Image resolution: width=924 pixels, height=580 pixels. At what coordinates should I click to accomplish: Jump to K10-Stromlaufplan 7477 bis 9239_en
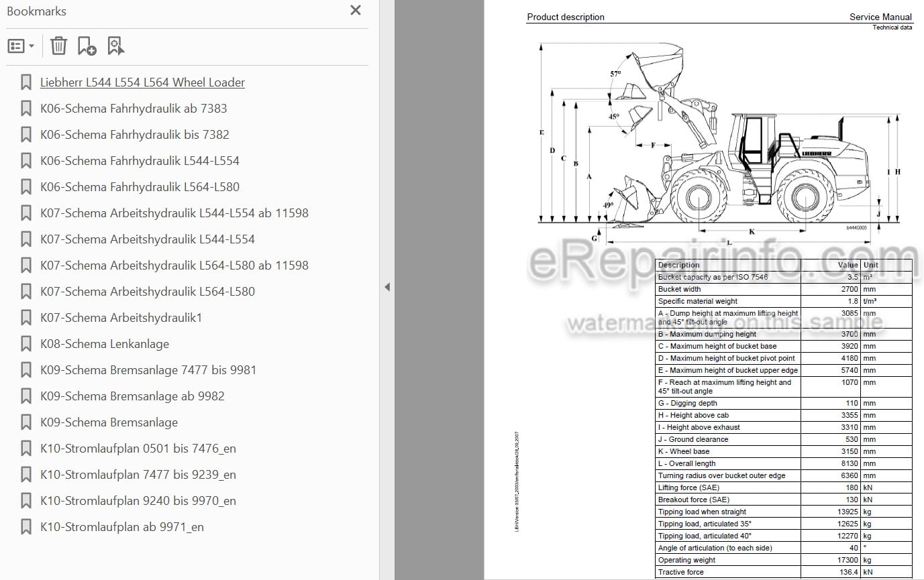coord(138,475)
